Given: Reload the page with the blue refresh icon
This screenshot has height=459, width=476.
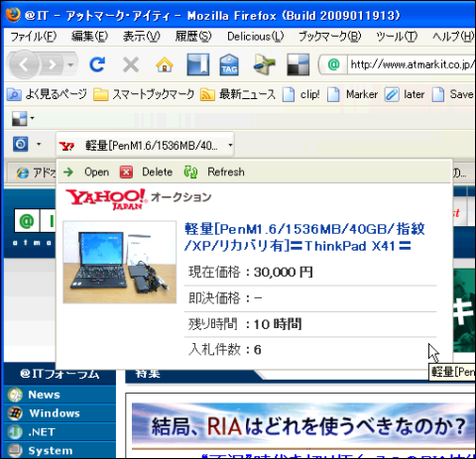Looking at the screenshot, I should pyautogui.click(x=97, y=64).
